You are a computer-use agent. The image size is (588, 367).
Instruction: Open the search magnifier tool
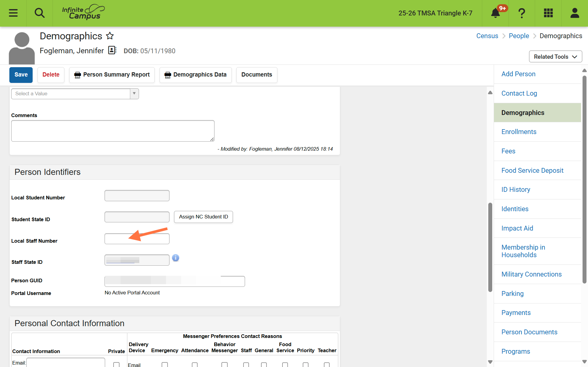40,13
